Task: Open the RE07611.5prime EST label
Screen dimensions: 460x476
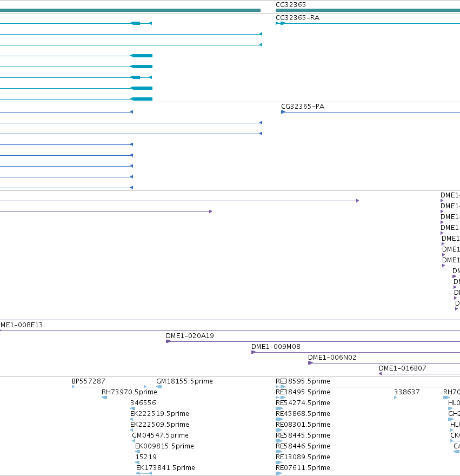Action: pyautogui.click(x=303, y=468)
